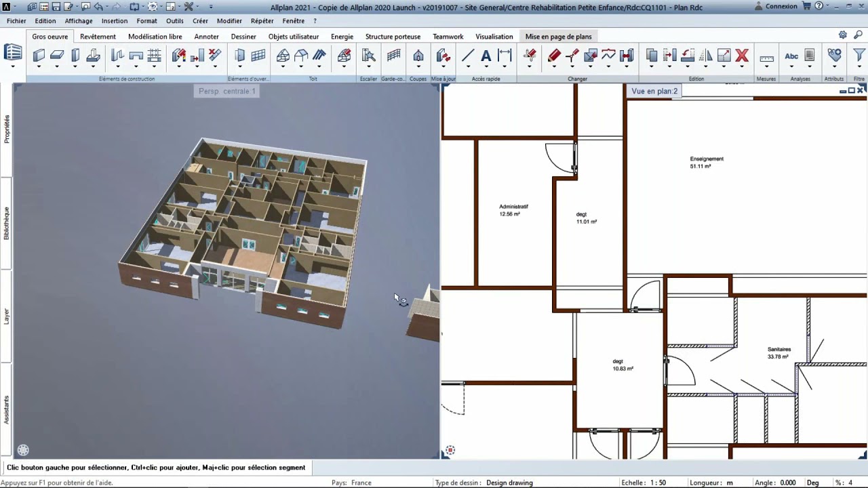Open the Fichier menu
This screenshot has width=868, height=488.
click(16, 21)
